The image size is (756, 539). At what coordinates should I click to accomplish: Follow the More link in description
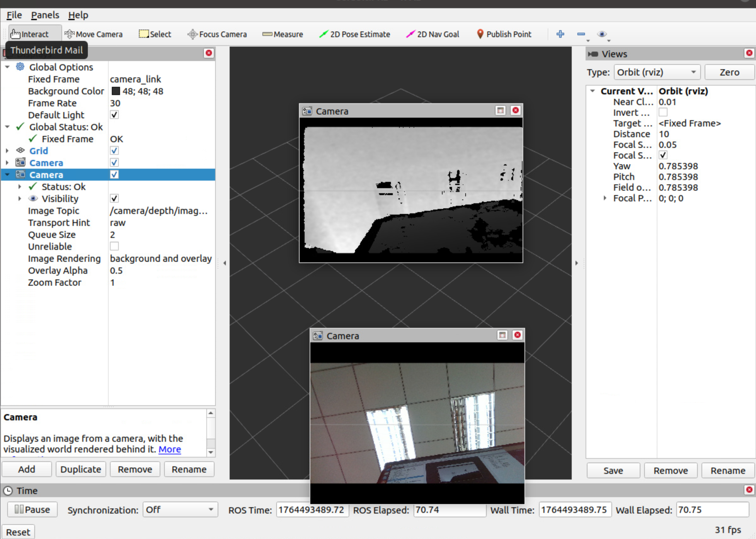[169, 449]
